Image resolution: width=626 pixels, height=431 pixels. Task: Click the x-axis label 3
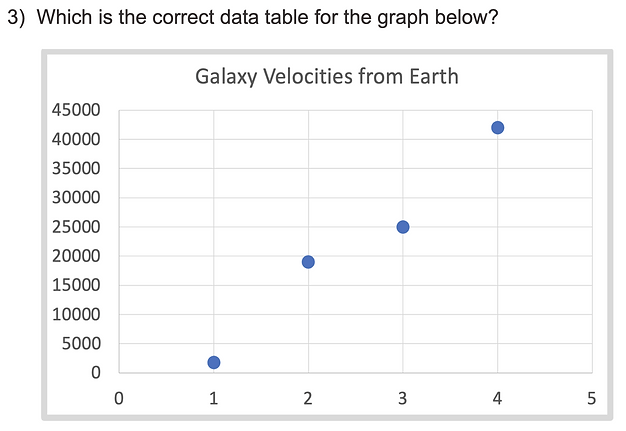pyautogui.click(x=403, y=399)
